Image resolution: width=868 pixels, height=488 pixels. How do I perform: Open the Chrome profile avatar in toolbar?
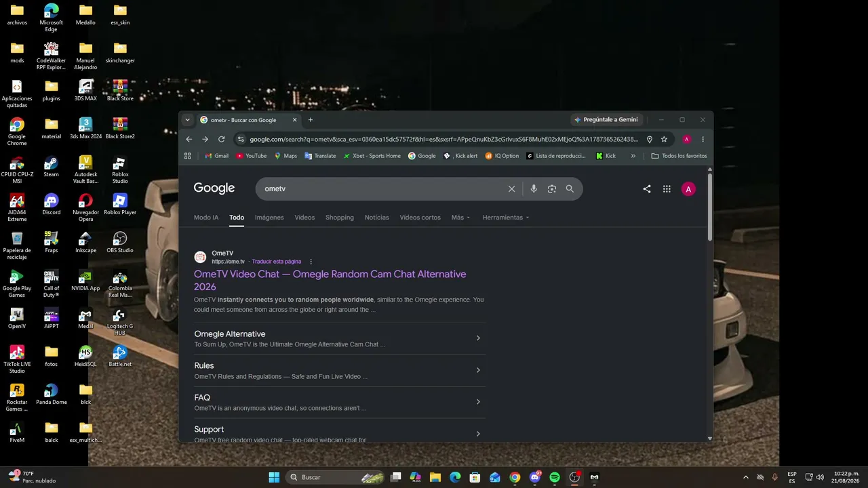(x=686, y=139)
